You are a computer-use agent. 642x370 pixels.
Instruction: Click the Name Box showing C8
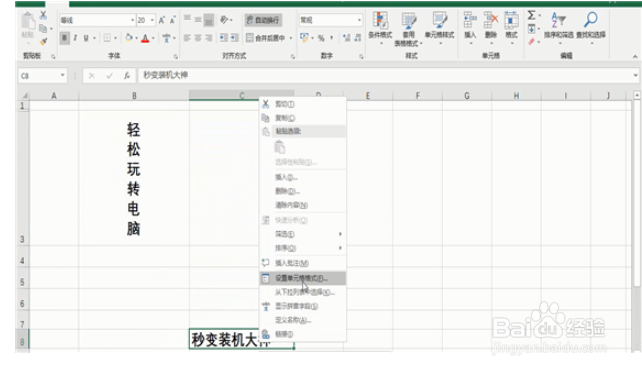43,76
